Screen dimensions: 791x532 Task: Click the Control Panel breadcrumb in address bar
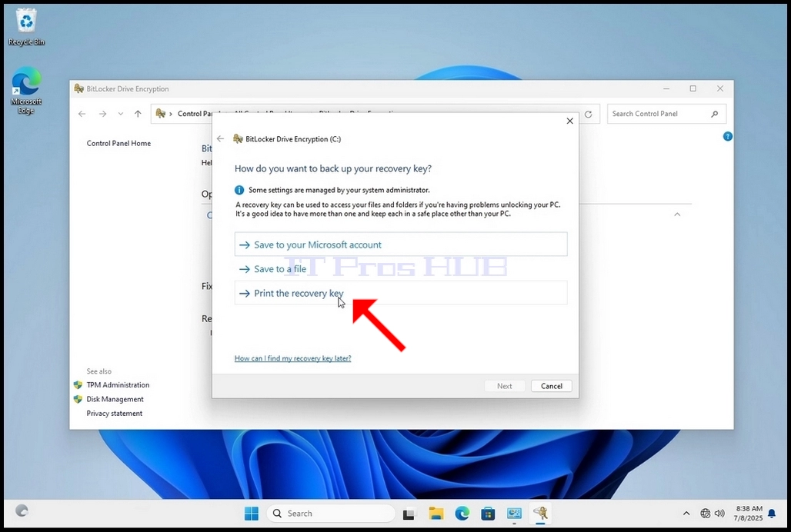coord(195,114)
